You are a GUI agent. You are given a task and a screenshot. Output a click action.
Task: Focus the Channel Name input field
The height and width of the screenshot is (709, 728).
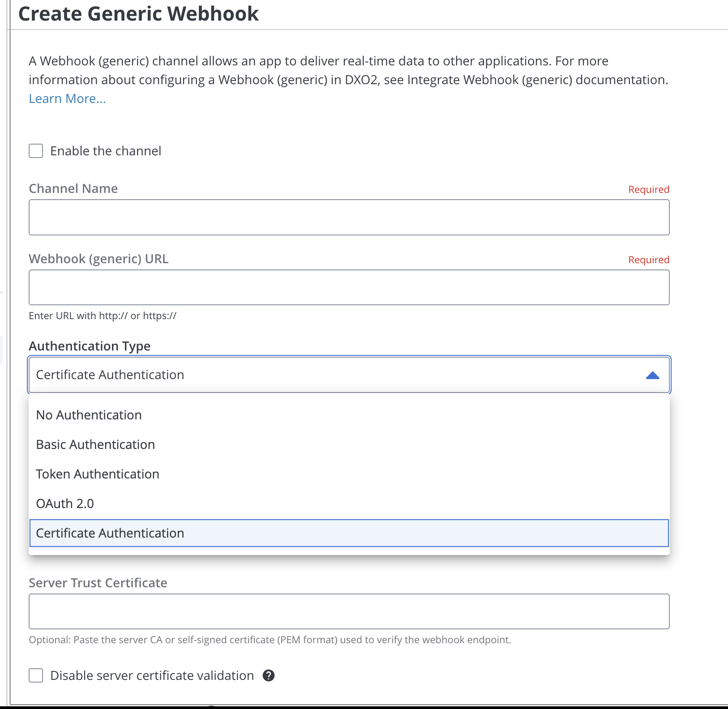(x=349, y=218)
